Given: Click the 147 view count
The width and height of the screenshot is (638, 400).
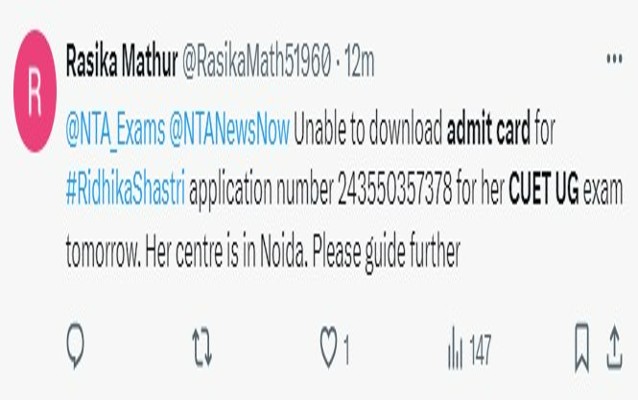Looking at the screenshot, I should [x=480, y=350].
